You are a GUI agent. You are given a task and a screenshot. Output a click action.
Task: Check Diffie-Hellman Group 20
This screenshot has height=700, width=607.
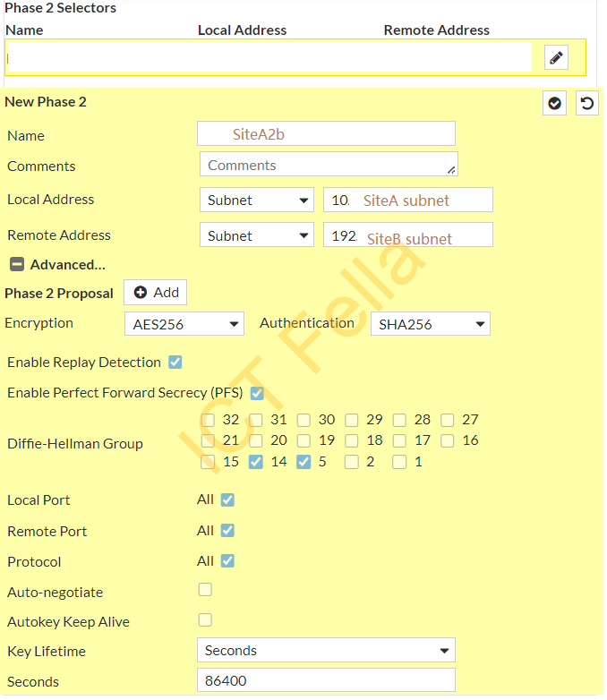tap(256, 440)
